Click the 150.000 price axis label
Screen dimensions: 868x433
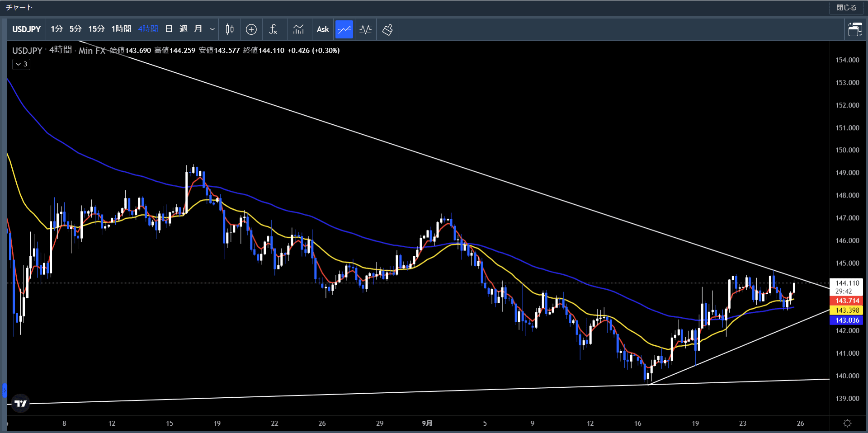(x=847, y=150)
